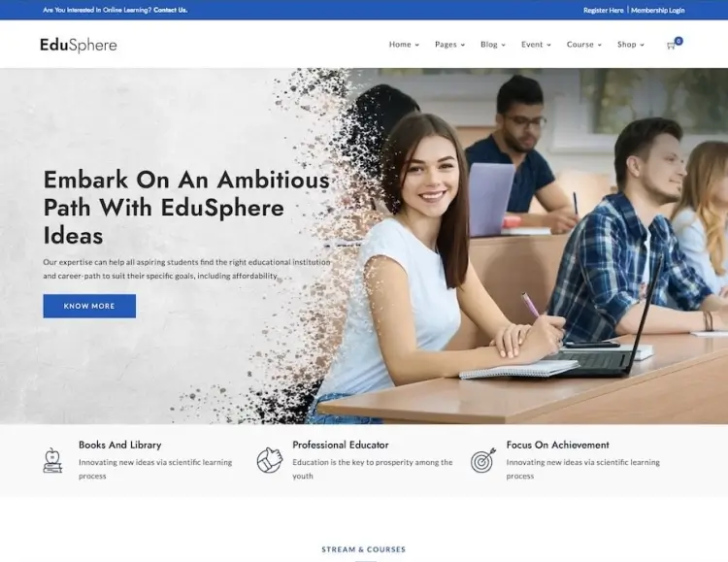Open the Shop menu item
This screenshot has width=728, height=562.
(627, 45)
